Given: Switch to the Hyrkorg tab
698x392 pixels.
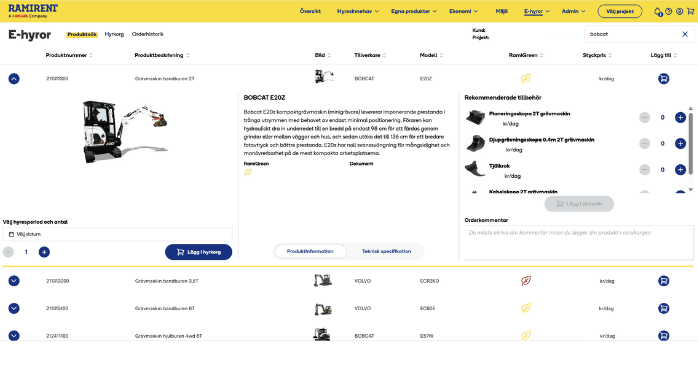Looking at the screenshot, I should coord(114,34).
